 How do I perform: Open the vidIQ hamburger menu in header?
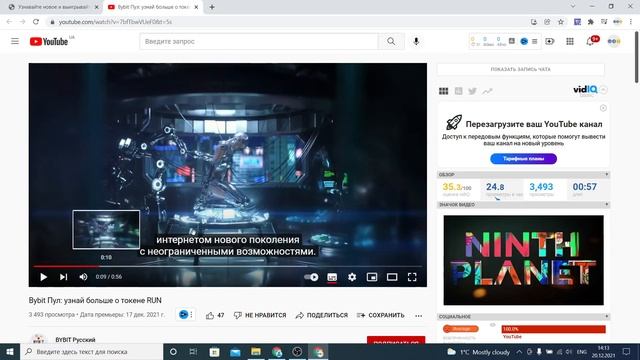534,41
